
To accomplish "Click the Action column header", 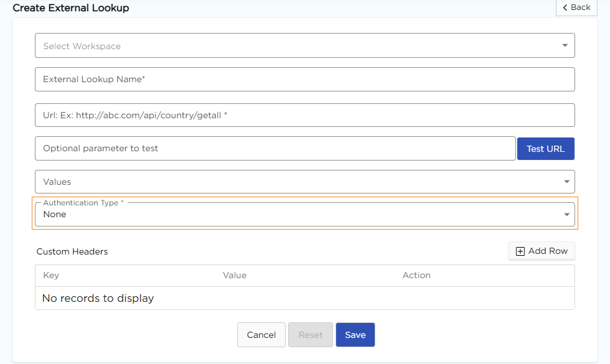I will pos(416,275).
